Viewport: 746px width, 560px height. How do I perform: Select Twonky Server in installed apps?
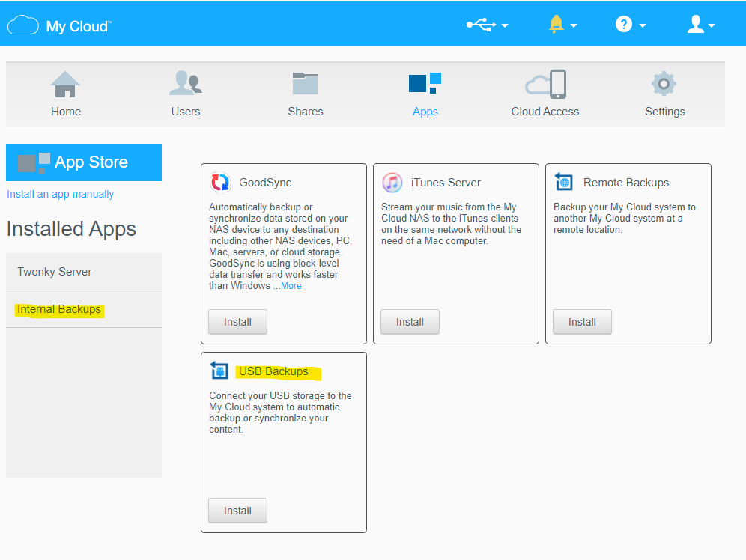point(84,272)
